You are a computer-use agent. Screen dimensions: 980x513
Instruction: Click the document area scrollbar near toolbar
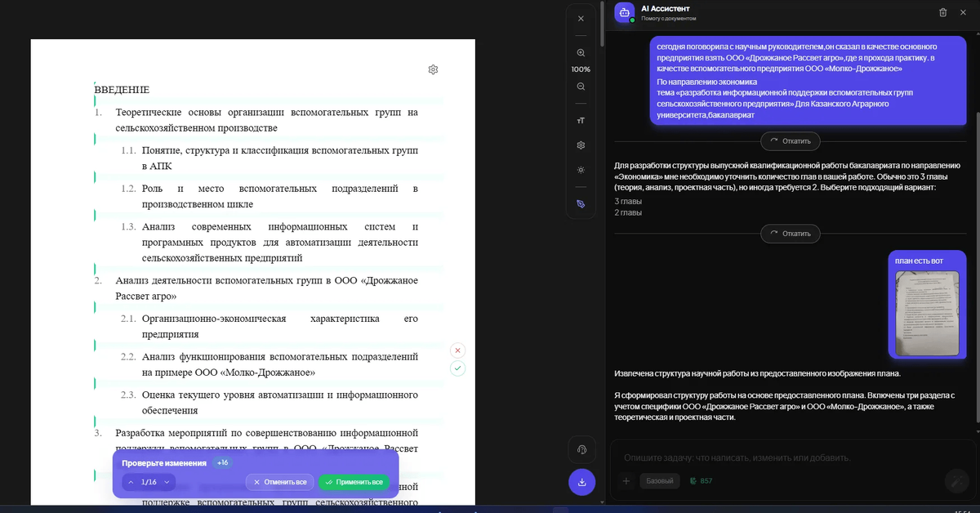coord(602,25)
